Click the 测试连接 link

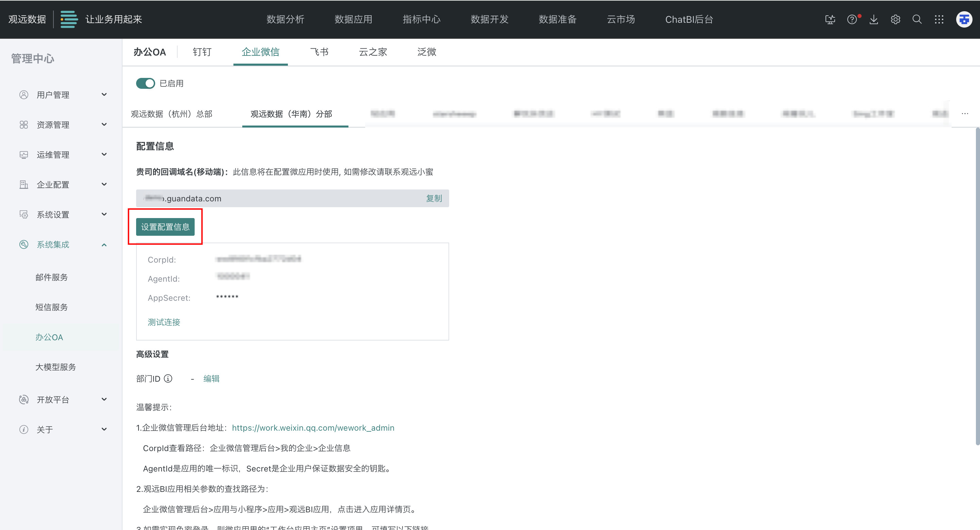click(164, 322)
